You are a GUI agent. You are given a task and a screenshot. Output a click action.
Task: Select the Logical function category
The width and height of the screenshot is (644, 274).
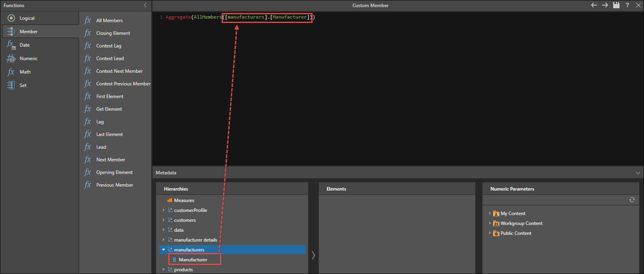[27, 18]
